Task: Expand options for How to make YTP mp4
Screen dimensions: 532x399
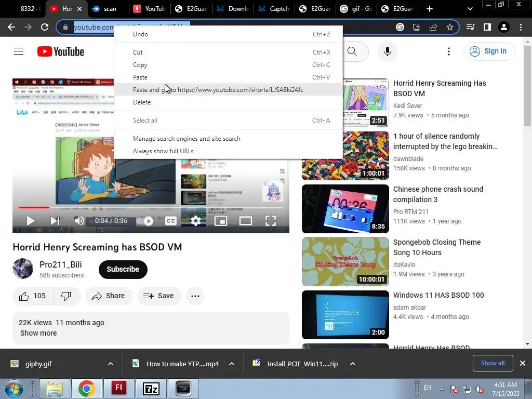Action: click(232, 364)
